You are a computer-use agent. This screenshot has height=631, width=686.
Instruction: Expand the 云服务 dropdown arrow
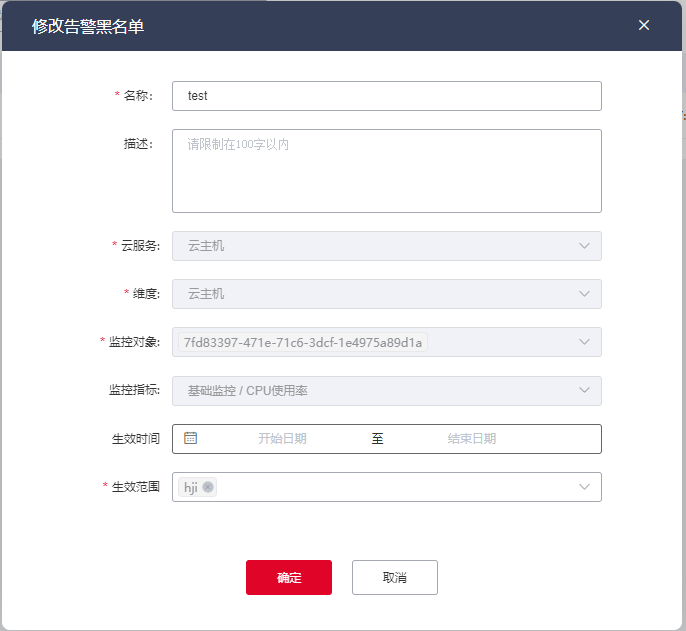click(x=584, y=246)
